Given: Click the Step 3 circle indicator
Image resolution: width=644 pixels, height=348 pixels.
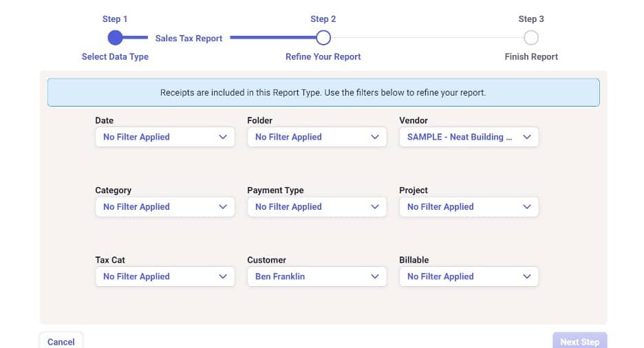Looking at the screenshot, I should coord(531,38).
